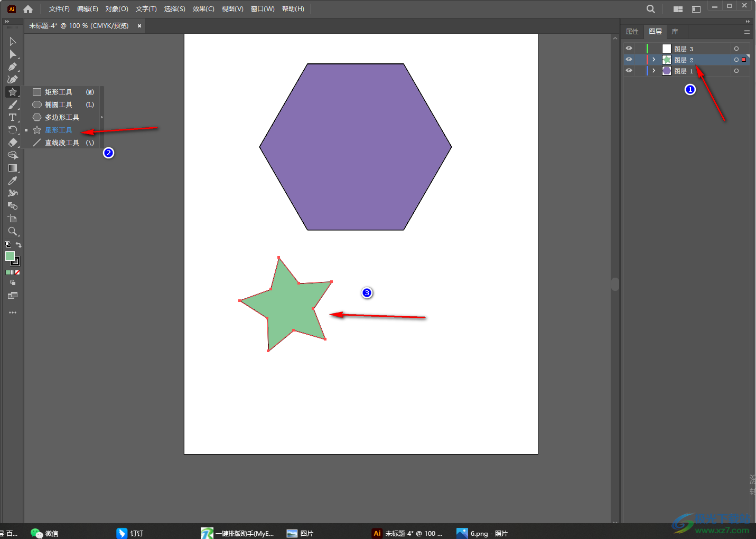Select the Pen tool
The height and width of the screenshot is (539, 756).
[x=13, y=67]
